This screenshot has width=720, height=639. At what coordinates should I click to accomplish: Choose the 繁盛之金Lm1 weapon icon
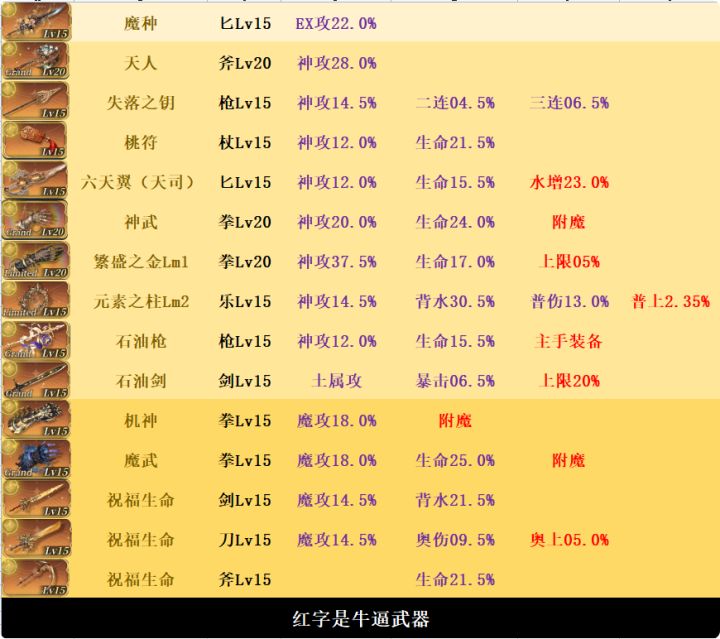35,260
